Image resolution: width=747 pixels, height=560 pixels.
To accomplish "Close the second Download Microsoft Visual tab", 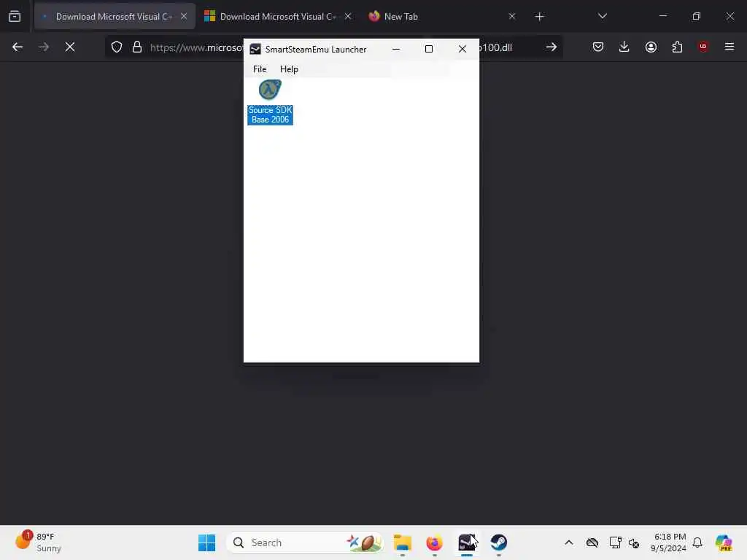I will [x=348, y=16].
